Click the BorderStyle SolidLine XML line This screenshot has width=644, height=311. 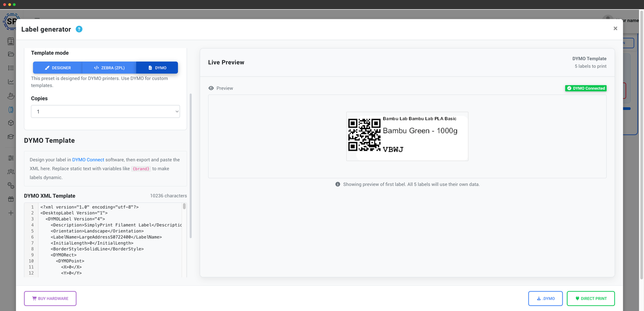point(97,249)
